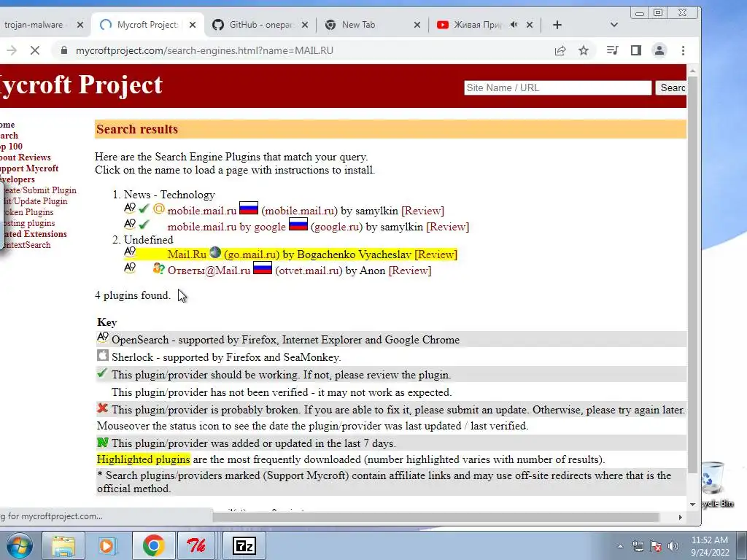Click the Russian flag beside Ответы@Mail.ru
747x560 pixels.
point(263,268)
